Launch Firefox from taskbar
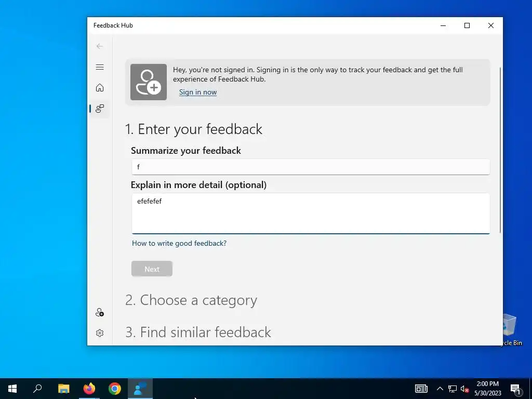532x399 pixels. coord(89,389)
